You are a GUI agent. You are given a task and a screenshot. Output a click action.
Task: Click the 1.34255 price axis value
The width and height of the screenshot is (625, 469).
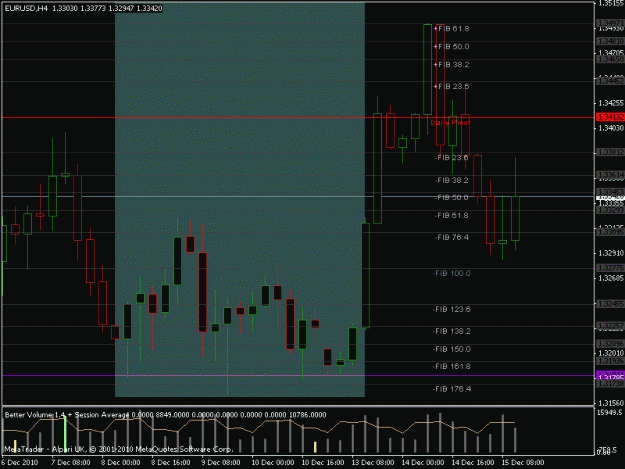pyautogui.click(x=611, y=103)
